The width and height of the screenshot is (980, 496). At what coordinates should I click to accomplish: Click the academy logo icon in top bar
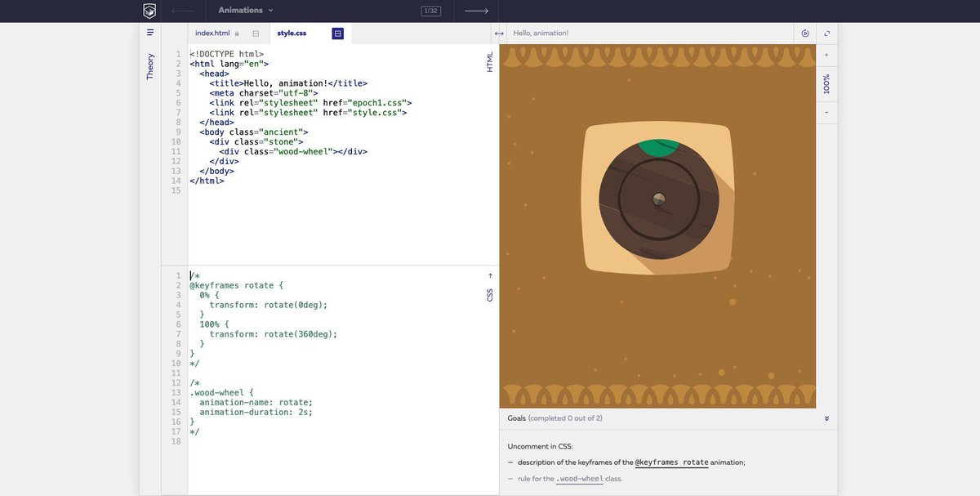click(x=149, y=11)
